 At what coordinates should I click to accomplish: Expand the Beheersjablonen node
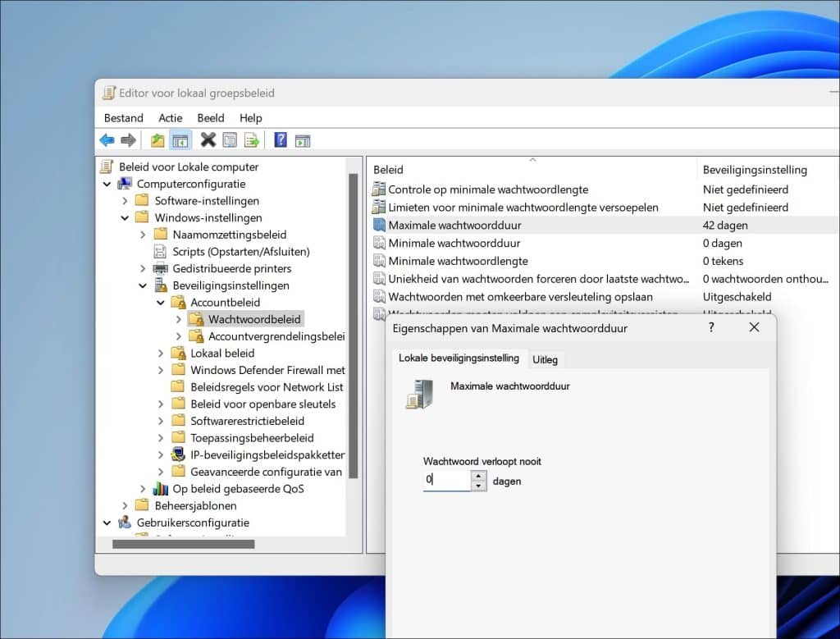pyautogui.click(x=125, y=505)
